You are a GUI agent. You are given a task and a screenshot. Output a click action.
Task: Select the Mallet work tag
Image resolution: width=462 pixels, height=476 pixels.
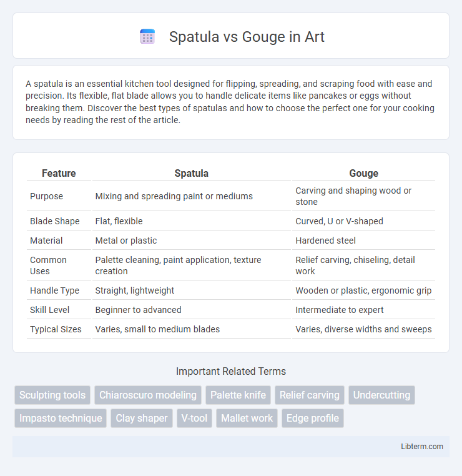[x=247, y=418]
